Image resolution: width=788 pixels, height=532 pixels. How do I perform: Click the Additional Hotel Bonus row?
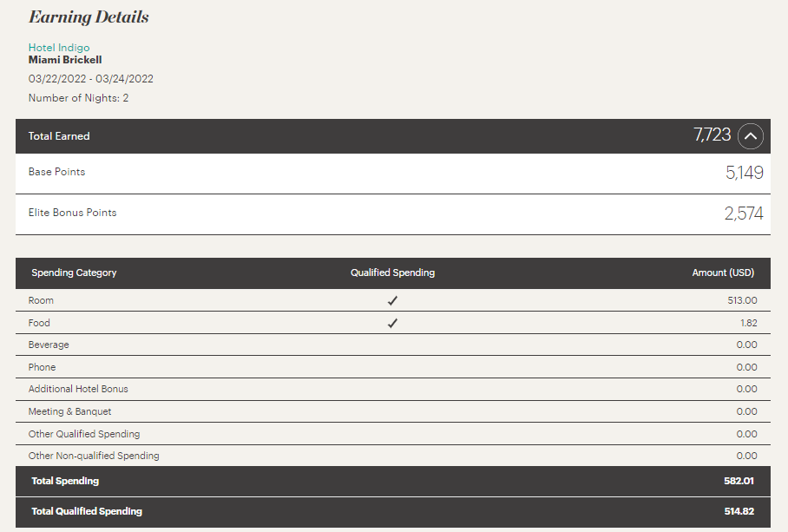click(x=393, y=390)
